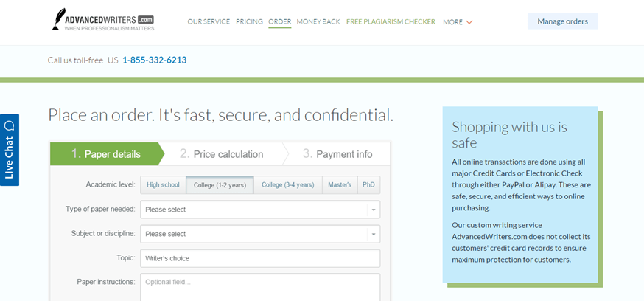Open the Subject or discipline dropdown
The image size is (644, 301).
click(260, 234)
